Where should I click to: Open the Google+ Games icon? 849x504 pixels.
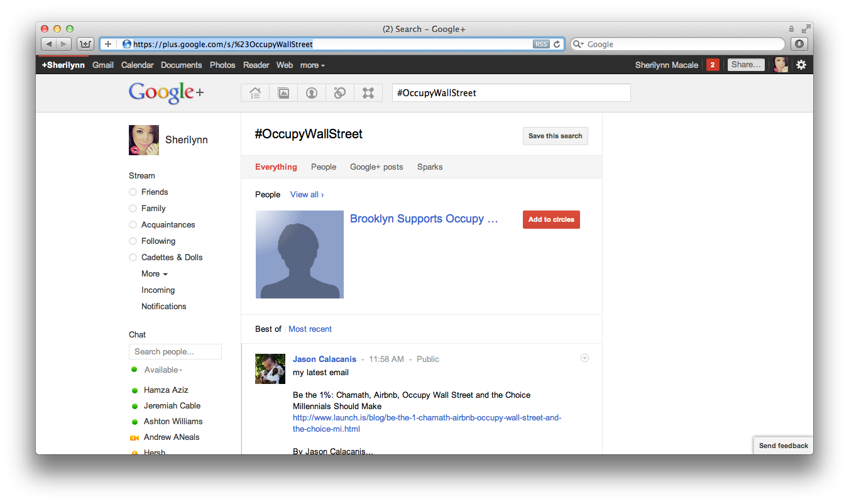368,93
